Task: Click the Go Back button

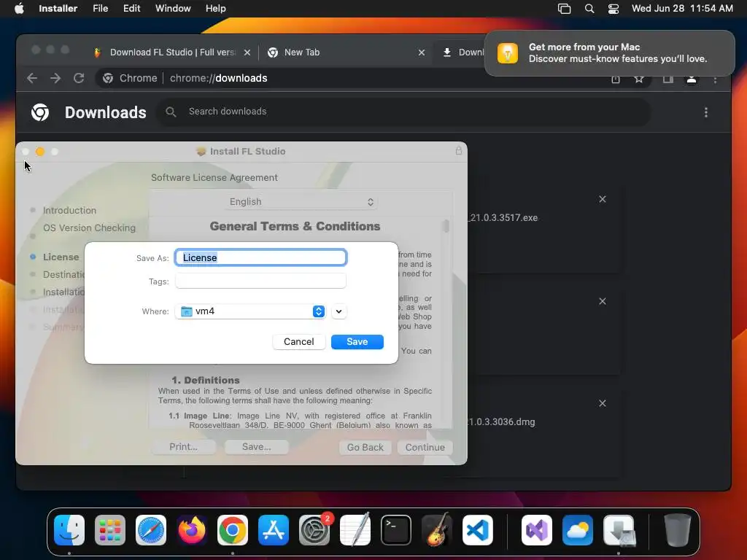Action: click(365, 447)
